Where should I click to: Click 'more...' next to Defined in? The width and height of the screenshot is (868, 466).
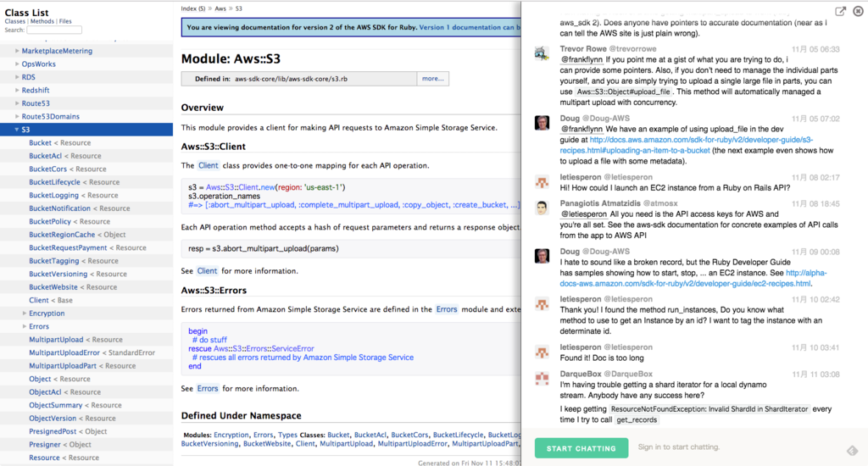(x=433, y=79)
